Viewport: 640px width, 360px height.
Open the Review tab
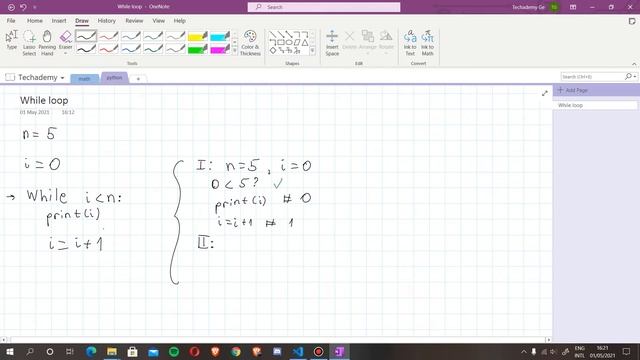134,20
